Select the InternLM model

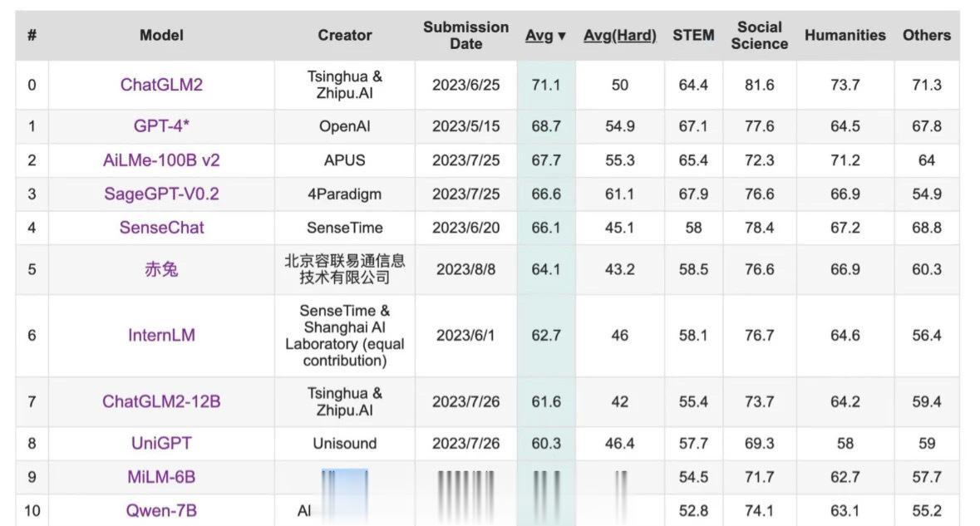pos(160,334)
